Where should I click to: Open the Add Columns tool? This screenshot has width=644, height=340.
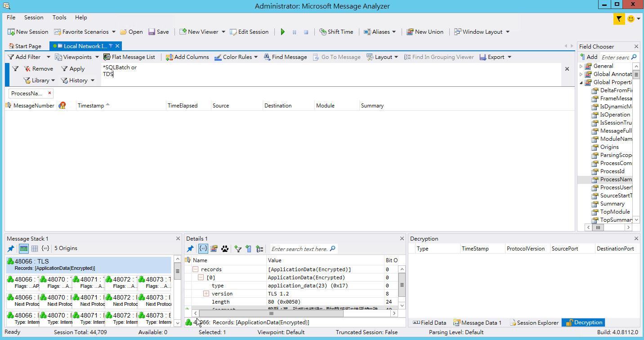click(187, 57)
